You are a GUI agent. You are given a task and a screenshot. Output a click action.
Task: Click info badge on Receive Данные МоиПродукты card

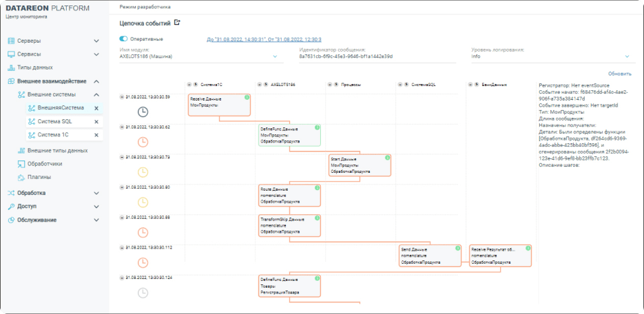click(x=247, y=97)
